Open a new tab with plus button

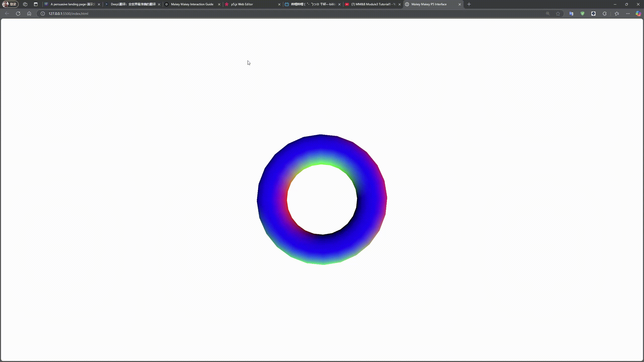point(469,4)
